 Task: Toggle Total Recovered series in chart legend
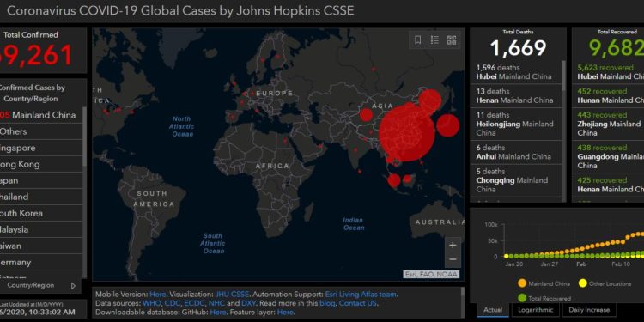(x=544, y=298)
